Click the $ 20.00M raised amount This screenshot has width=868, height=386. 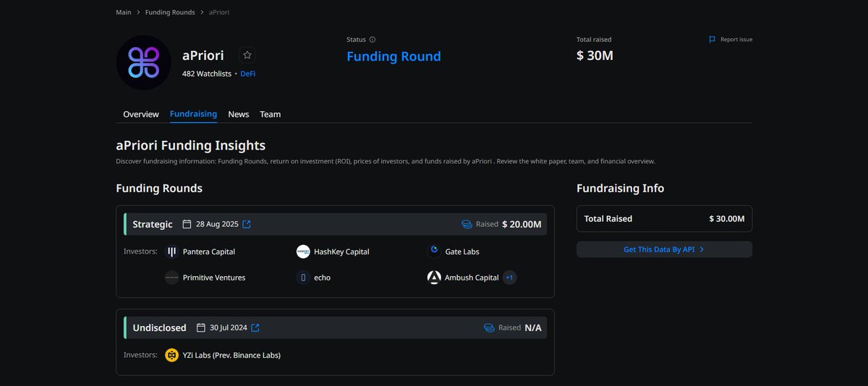pyautogui.click(x=522, y=224)
